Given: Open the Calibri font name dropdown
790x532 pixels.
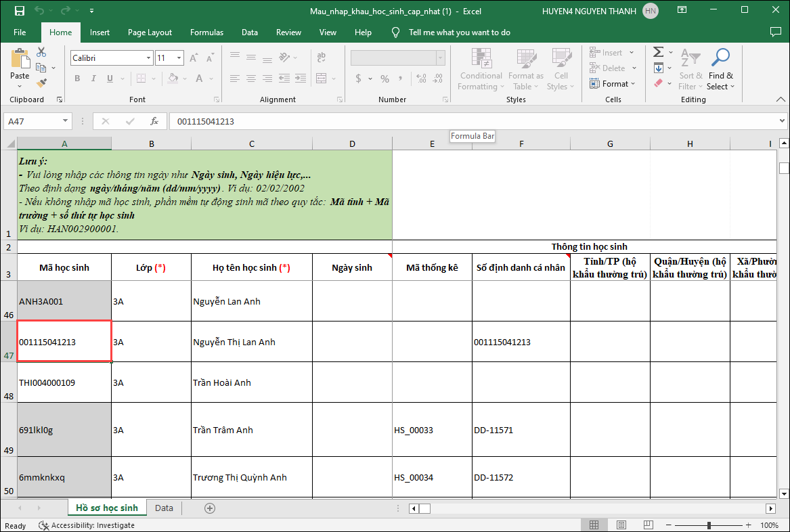Looking at the screenshot, I should [148, 58].
